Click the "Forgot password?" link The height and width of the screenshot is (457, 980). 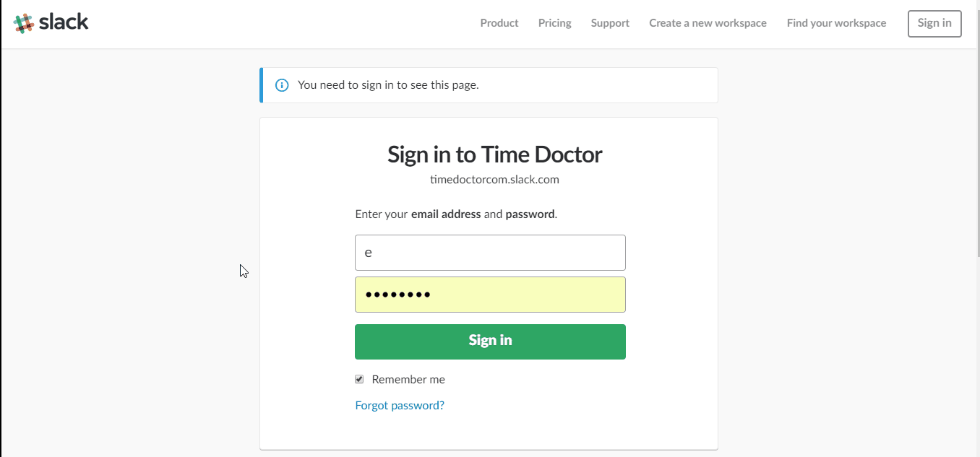click(x=400, y=405)
